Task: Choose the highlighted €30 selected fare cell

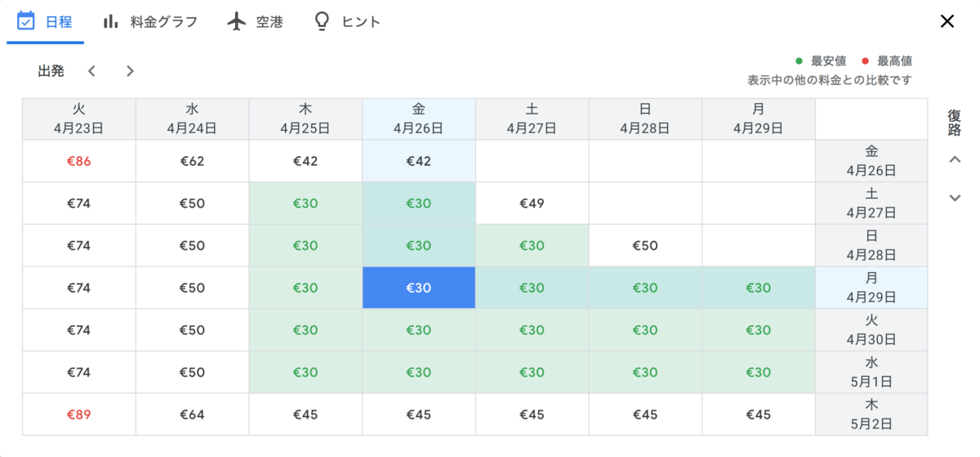Action: coord(419,288)
